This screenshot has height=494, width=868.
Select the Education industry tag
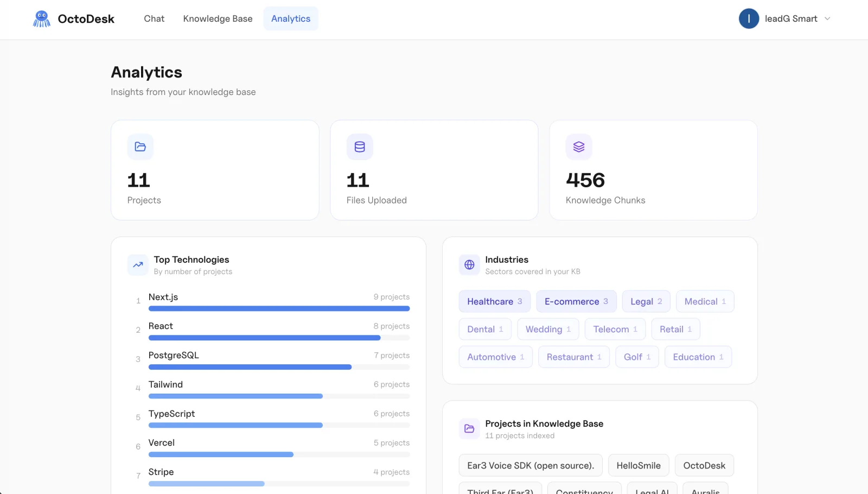tap(698, 357)
